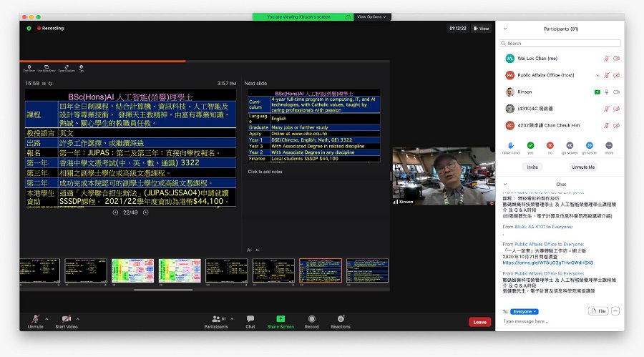Open the forms.gle link in chat
Viewport: 644px width, 357px height.
point(548,263)
